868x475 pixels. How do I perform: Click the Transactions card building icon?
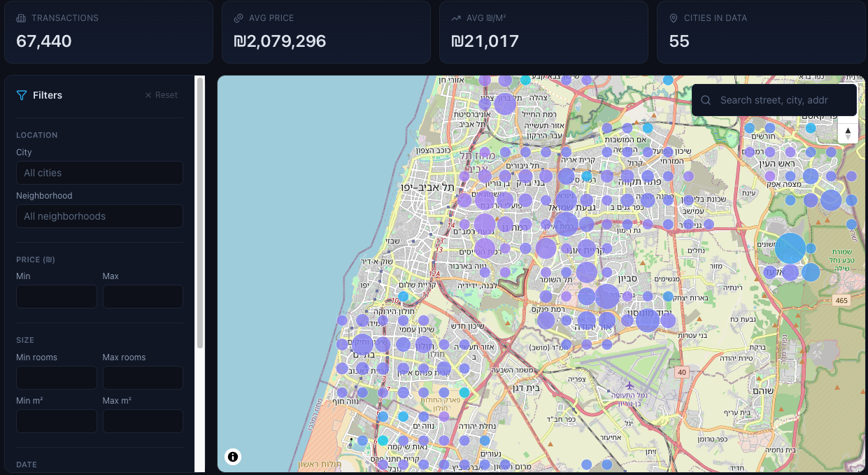tap(21, 18)
